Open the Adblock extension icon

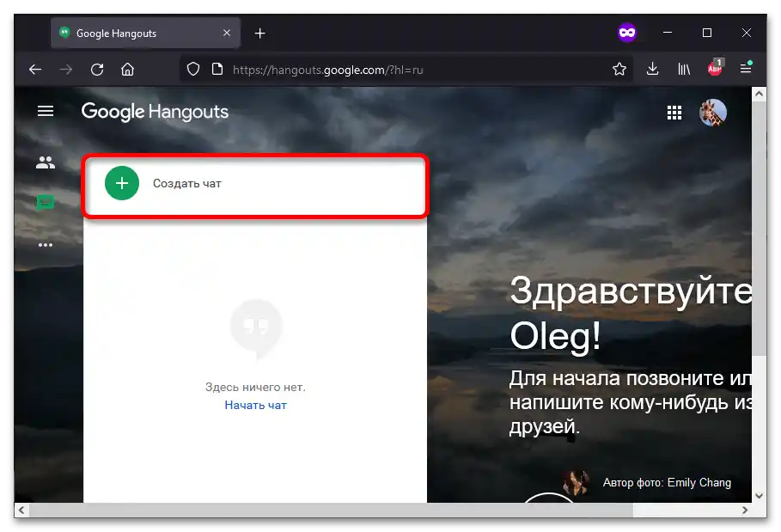(x=715, y=68)
